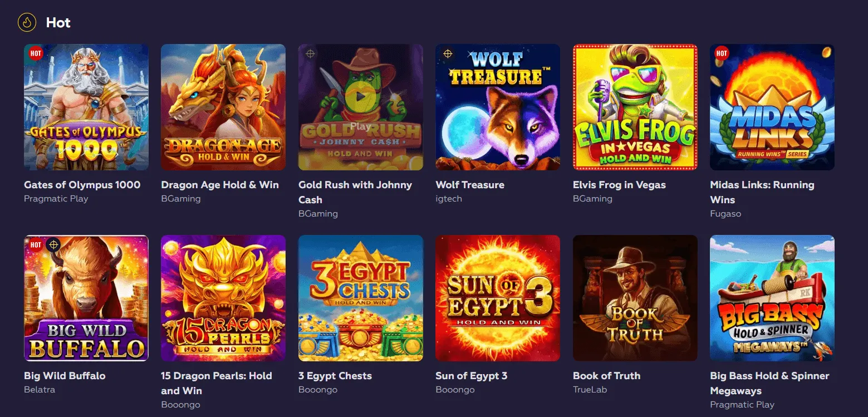Click the crosshair icon on Big Wild Buffalo tile

(54, 244)
